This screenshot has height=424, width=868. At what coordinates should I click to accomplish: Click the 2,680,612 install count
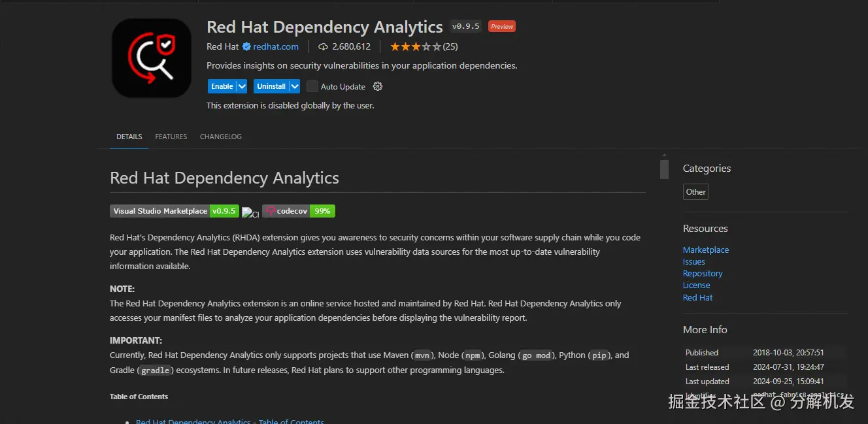351,46
